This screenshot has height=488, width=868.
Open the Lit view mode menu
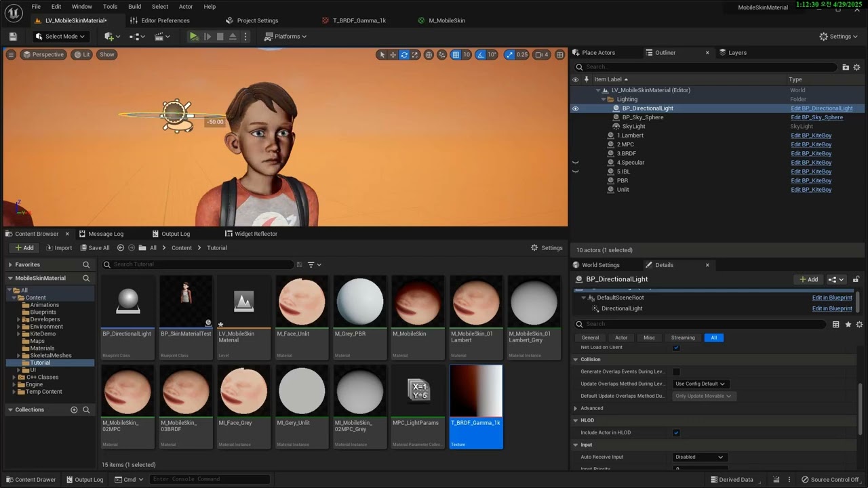(82, 55)
